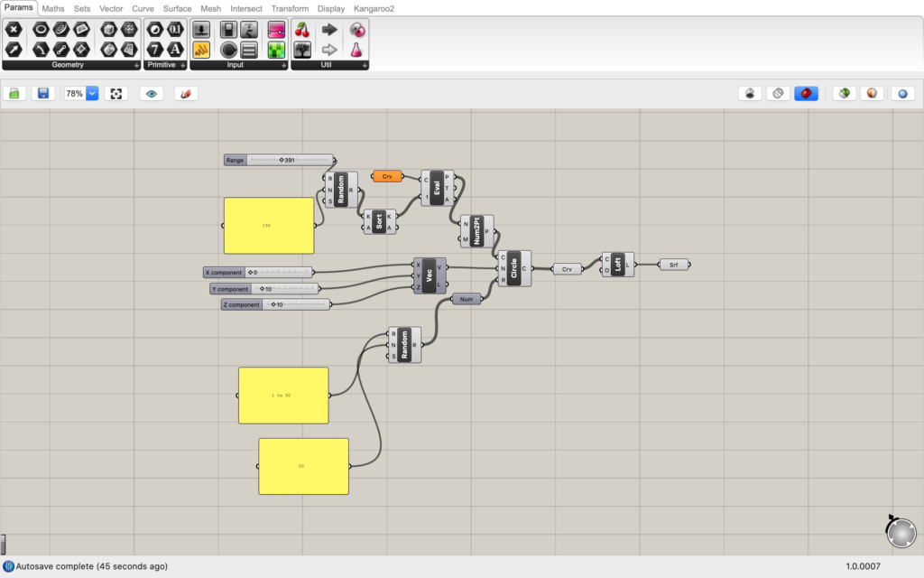
Task: Toggle the highlighted red preview button
Action: click(806, 93)
